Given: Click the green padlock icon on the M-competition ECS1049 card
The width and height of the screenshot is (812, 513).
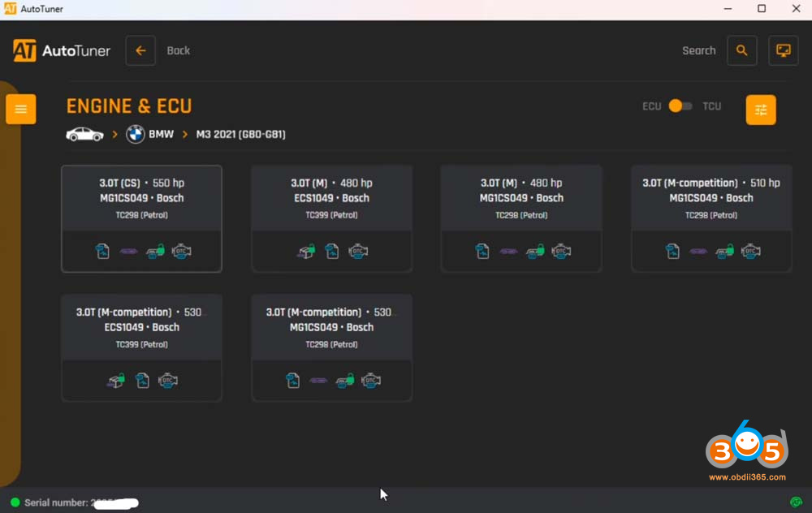Looking at the screenshot, I should coord(116,381).
